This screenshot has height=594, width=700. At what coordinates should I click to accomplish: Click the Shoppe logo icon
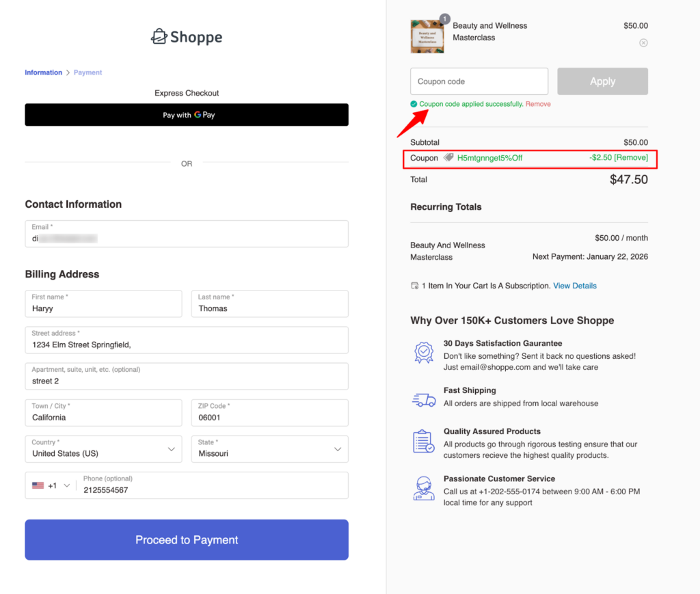tap(159, 36)
